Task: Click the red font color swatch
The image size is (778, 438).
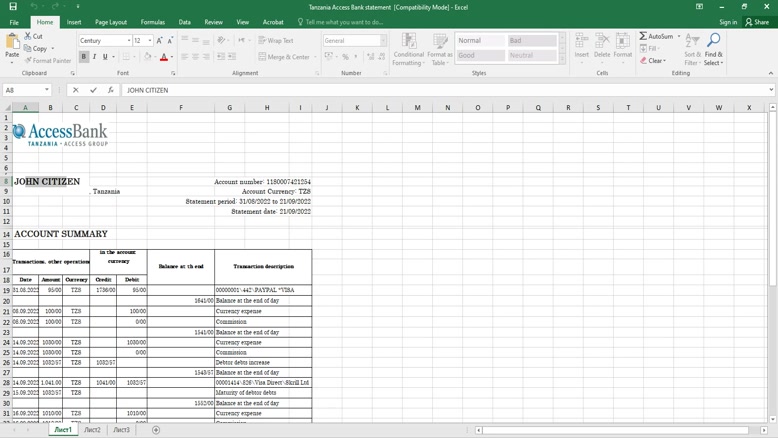Action: (164, 58)
